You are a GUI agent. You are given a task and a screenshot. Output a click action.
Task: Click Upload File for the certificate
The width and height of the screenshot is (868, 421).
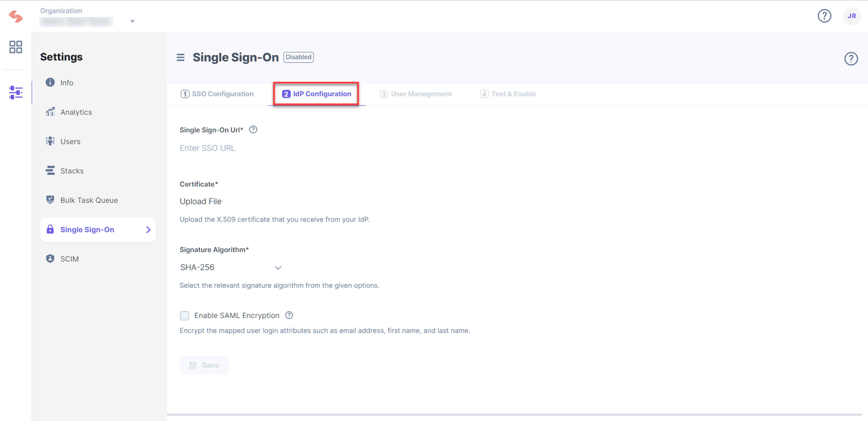[200, 201]
